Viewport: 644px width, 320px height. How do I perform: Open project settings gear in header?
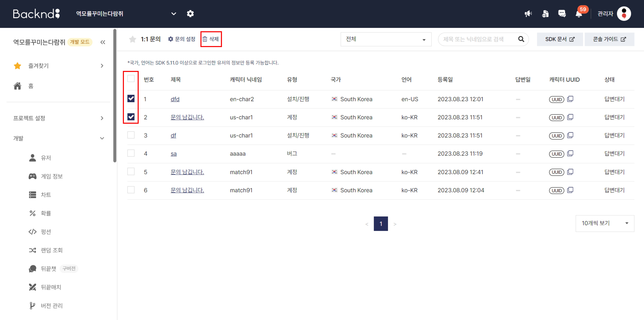pyautogui.click(x=190, y=14)
